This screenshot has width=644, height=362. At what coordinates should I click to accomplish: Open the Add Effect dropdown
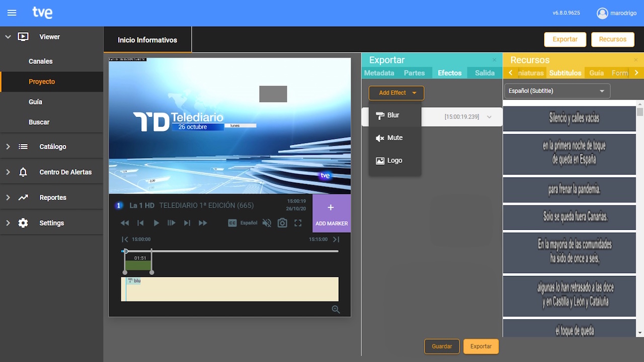tap(396, 93)
